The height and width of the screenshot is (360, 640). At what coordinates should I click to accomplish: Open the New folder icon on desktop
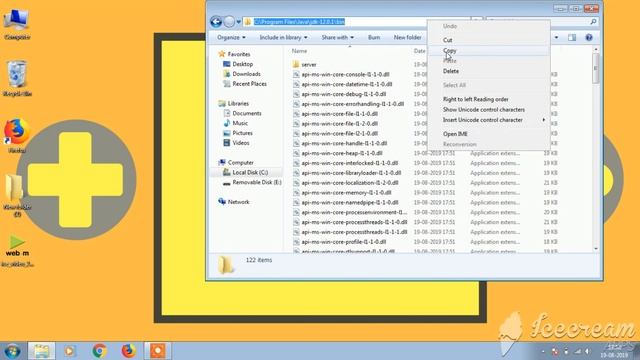[x=17, y=195]
